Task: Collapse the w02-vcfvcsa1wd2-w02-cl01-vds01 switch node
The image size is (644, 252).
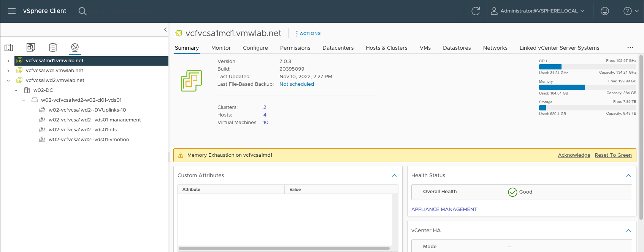Action: click(x=24, y=100)
